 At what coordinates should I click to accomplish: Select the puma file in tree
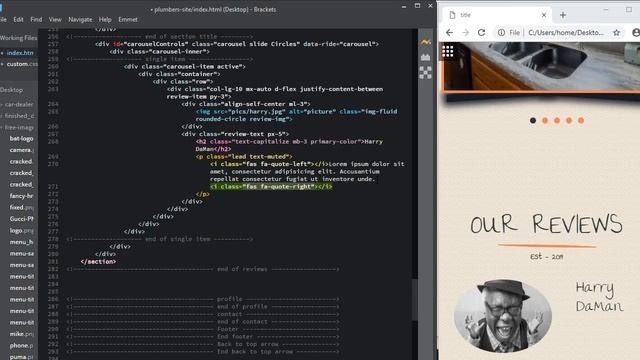[x=21, y=357]
